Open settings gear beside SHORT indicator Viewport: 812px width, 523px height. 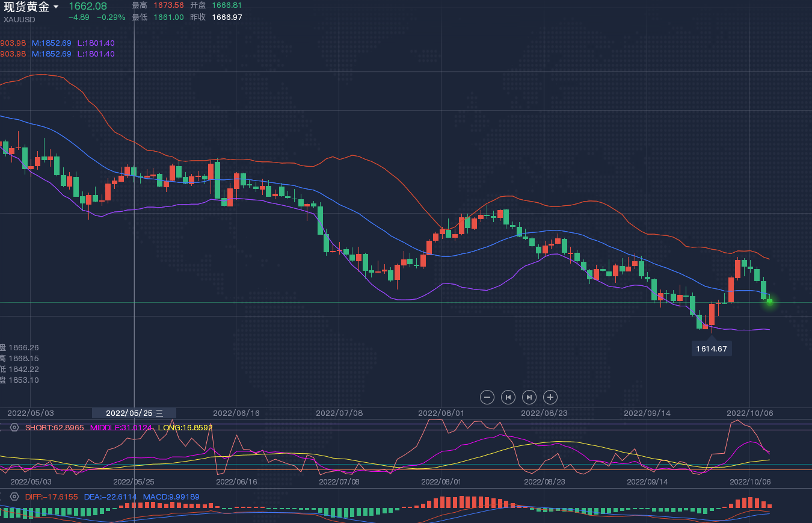tap(14, 427)
